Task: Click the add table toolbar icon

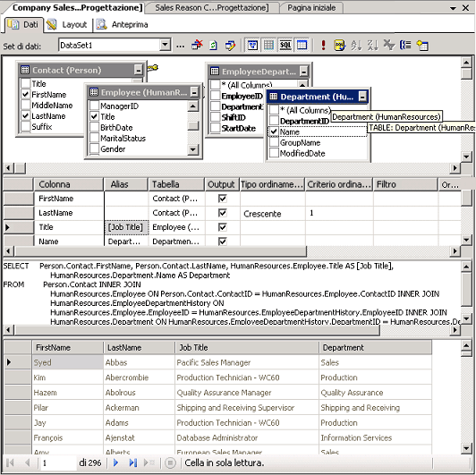Action: pos(422,46)
